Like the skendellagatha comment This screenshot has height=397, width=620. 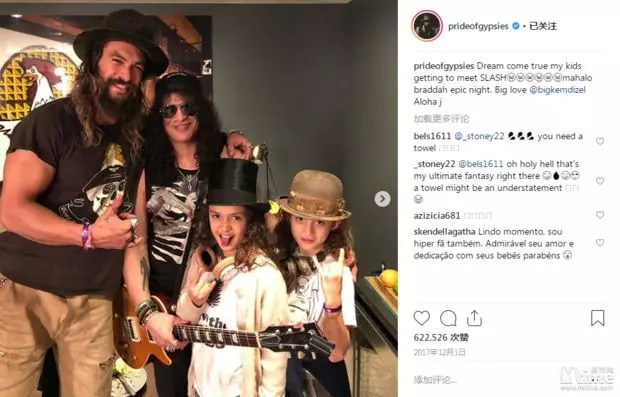(x=600, y=242)
